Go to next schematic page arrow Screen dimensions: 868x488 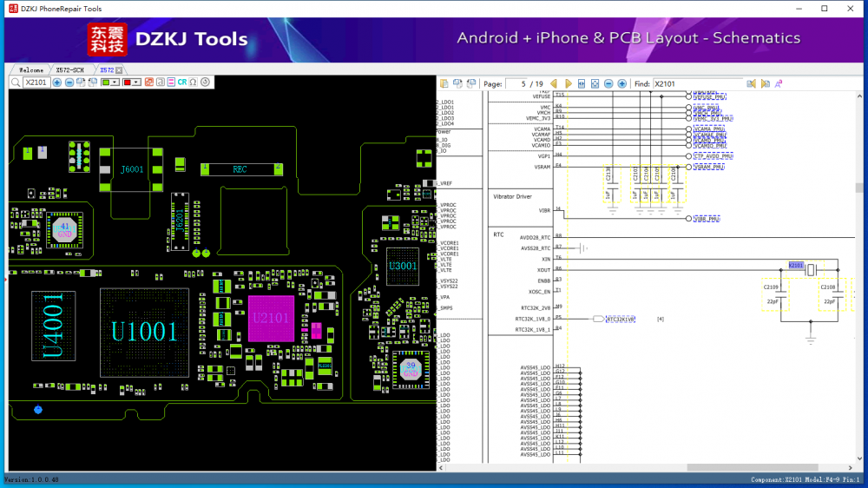tap(569, 84)
